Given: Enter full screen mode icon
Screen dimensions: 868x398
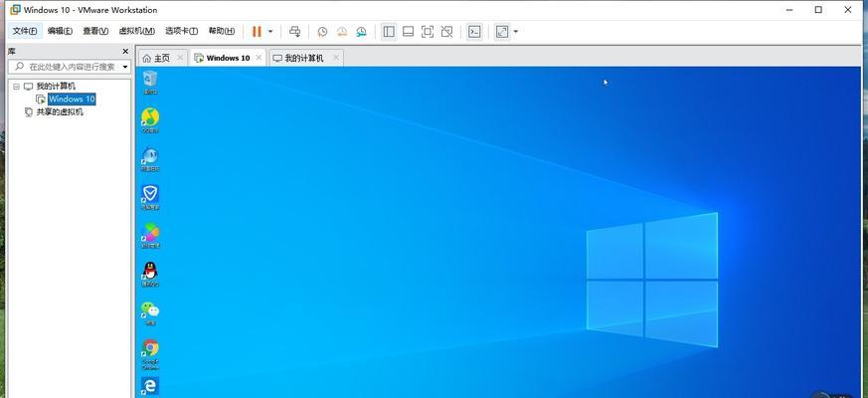Looking at the screenshot, I should pyautogui.click(x=428, y=32).
